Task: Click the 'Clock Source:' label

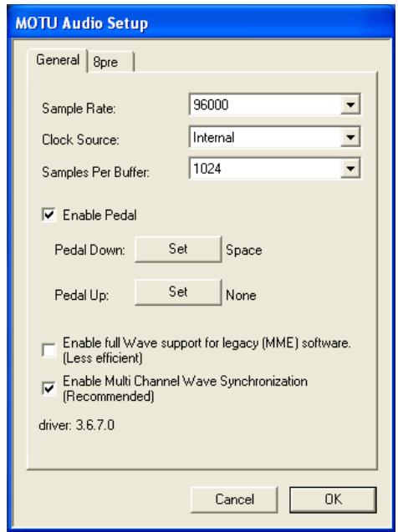Action: pos(80,139)
